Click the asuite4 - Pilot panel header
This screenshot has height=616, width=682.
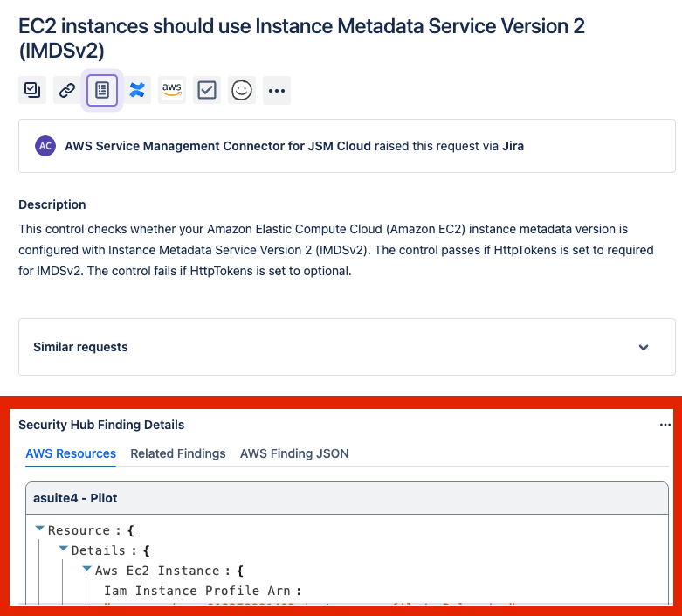(x=347, y=498)
